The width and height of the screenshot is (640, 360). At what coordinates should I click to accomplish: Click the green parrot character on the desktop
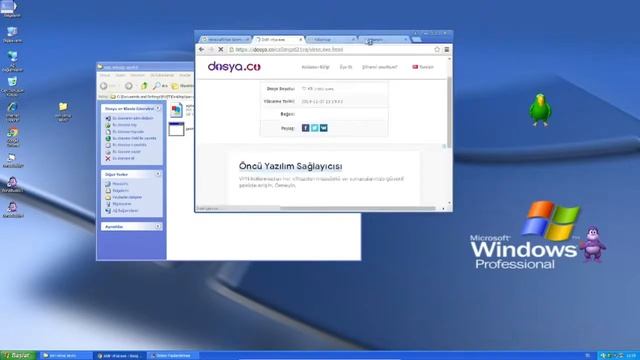click(540, 109)
